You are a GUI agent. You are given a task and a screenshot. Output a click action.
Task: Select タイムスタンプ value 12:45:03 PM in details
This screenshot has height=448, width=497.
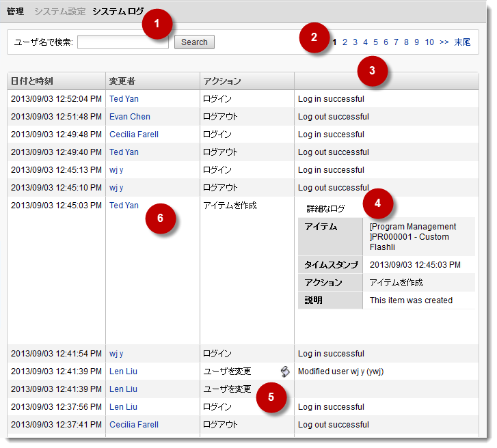415,265
